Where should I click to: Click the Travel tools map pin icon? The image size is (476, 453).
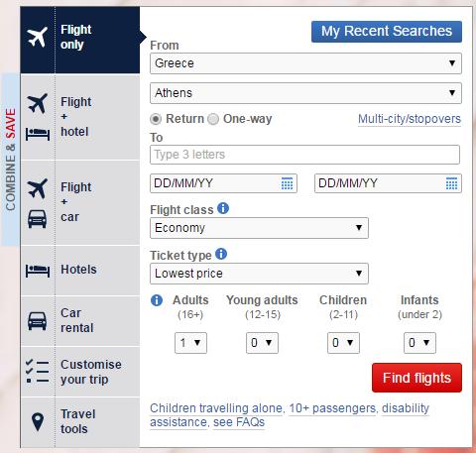click(38, 422)
